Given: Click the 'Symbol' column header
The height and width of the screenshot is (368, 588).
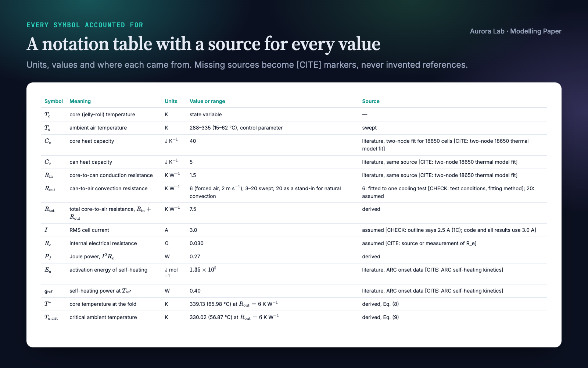Looking at the screenshot, I should pyautogui.click(x=54, y=101).
